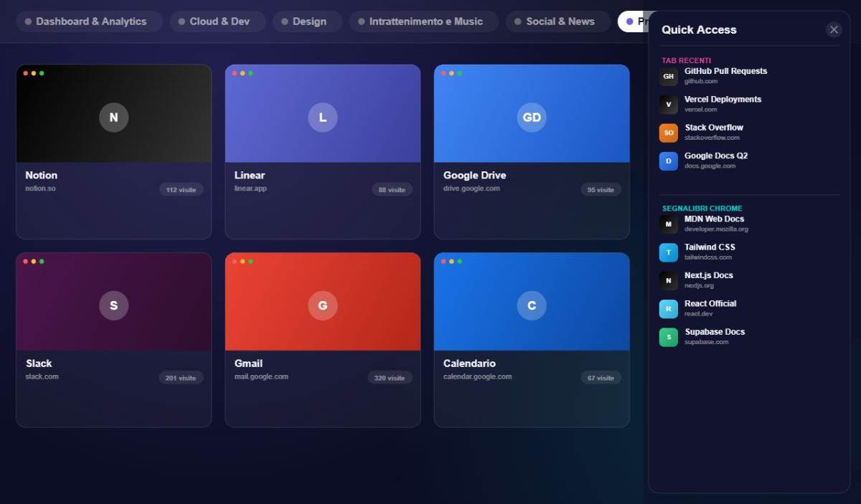Viewport: 861px width, 504px height.
Task: Click the mail.google.com URL text
Action: click(261, 376)
